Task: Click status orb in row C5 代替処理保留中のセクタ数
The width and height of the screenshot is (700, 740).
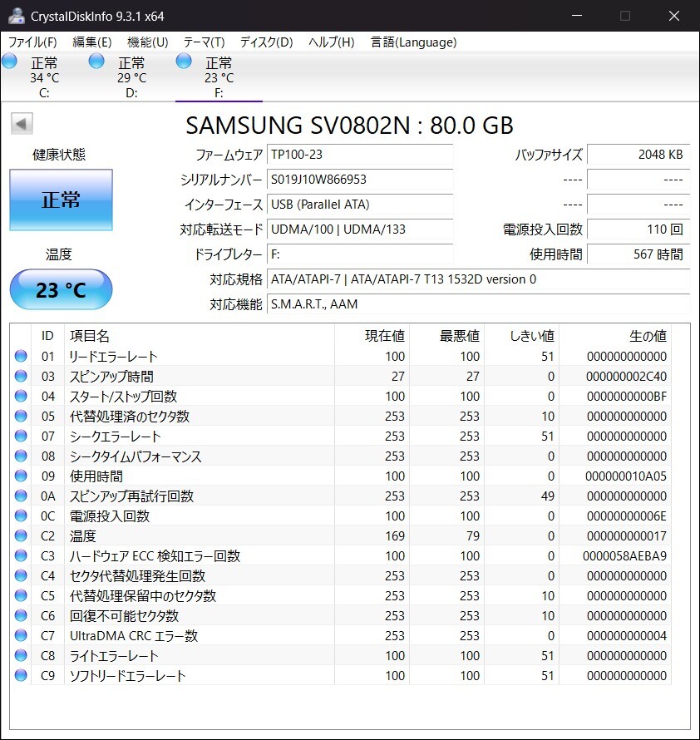Action: pyautogui.click(x=21, y=595)
